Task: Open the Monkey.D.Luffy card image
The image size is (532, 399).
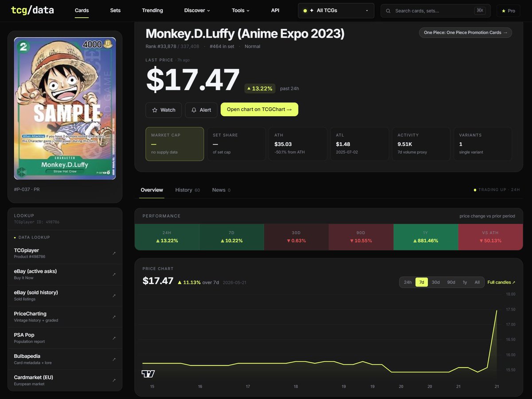Action: 65,108
